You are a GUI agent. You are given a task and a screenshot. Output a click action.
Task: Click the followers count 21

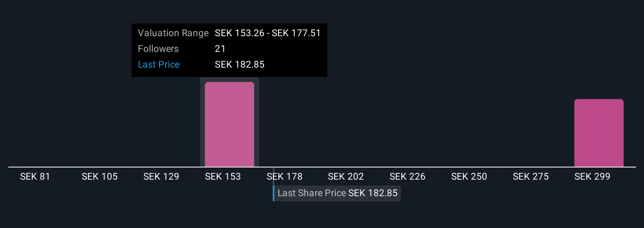[x=220, y=49]
